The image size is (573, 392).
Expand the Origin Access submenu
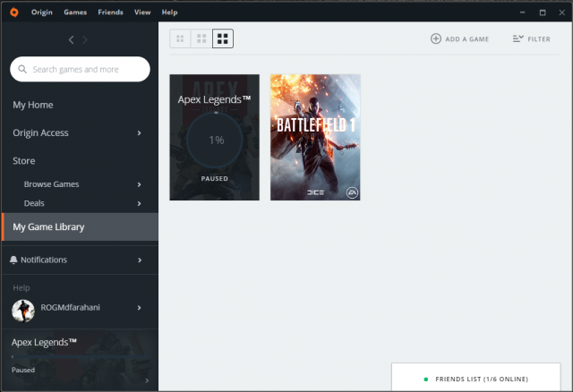pos(140,133)
